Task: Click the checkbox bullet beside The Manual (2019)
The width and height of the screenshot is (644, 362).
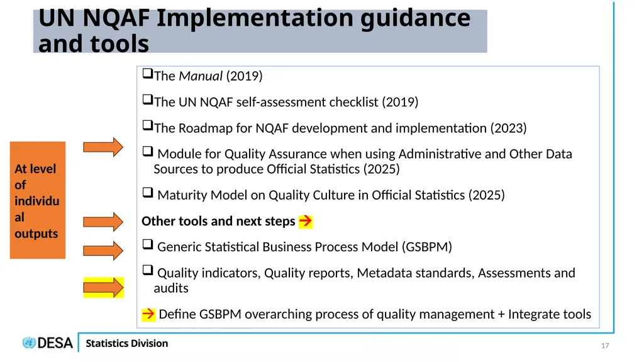Action: point(147,74)
